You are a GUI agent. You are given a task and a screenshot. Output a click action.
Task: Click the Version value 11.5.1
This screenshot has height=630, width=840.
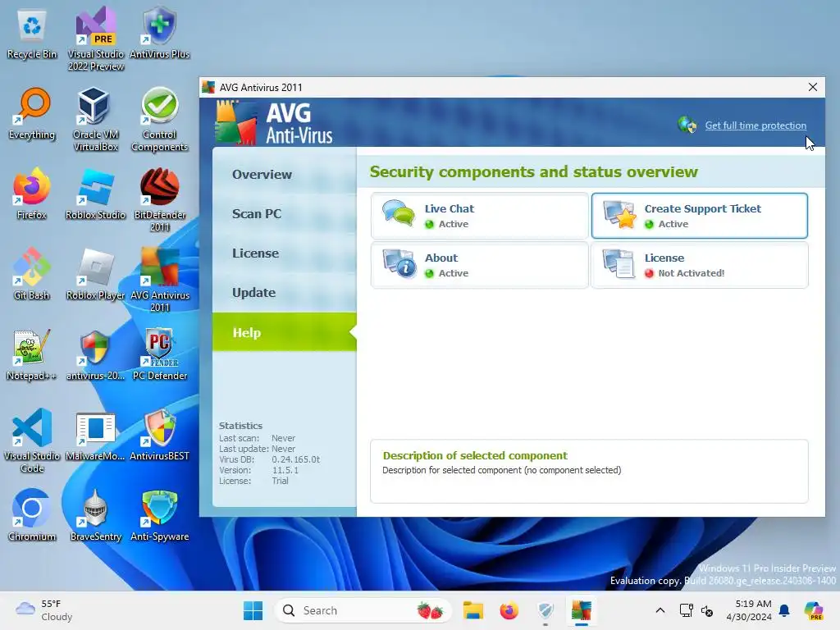285,470
